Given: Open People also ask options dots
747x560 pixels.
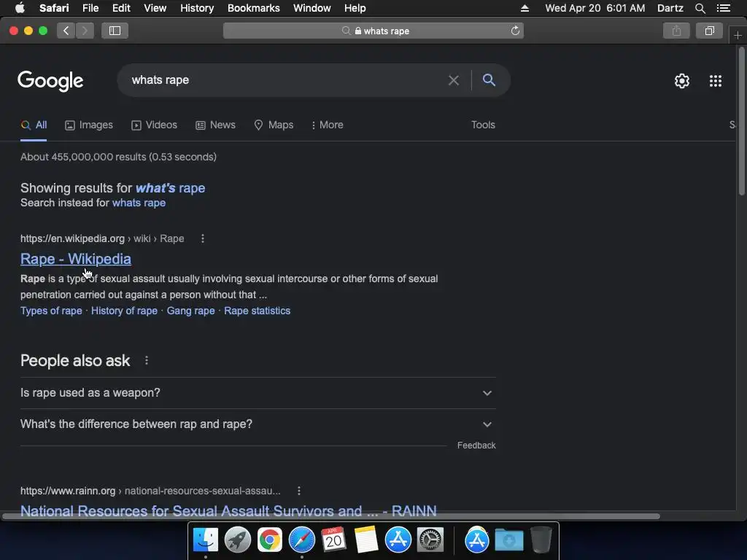Looking at the screenshot, I should coord(146,360).
